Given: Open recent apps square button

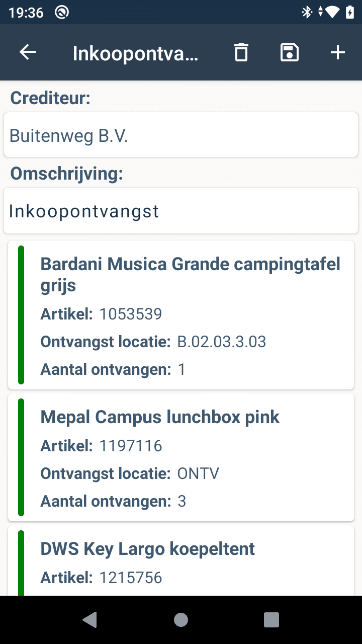Looking at the screenshot, I should coord(271,620).
